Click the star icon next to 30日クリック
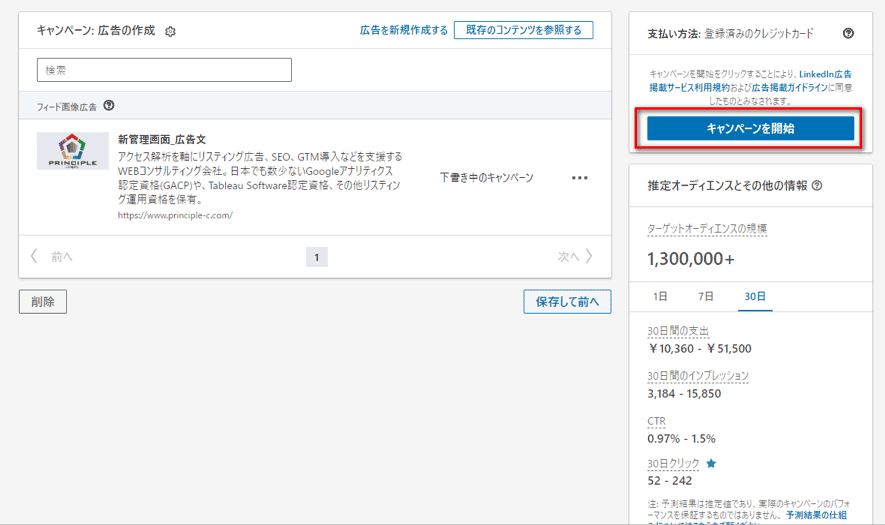 coord(711,463)
